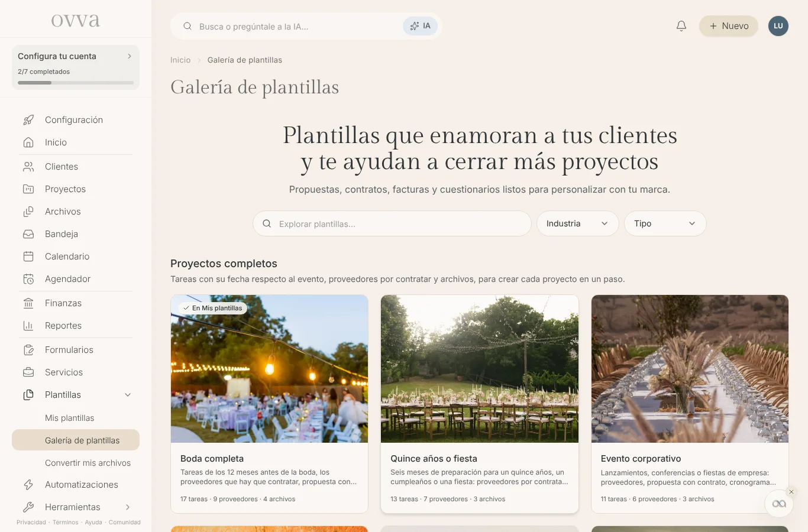
Task: Open the Privacidad footer link
Action: 31,523
